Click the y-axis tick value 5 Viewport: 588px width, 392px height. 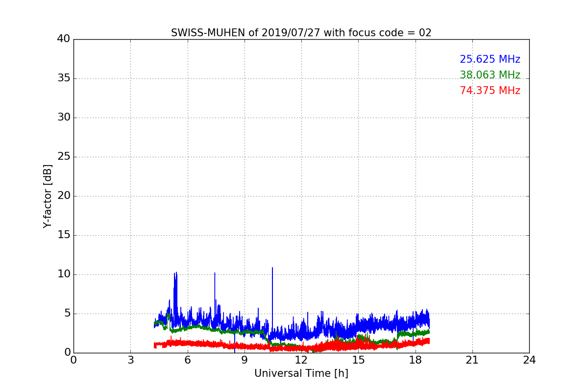tap(67, 313)
